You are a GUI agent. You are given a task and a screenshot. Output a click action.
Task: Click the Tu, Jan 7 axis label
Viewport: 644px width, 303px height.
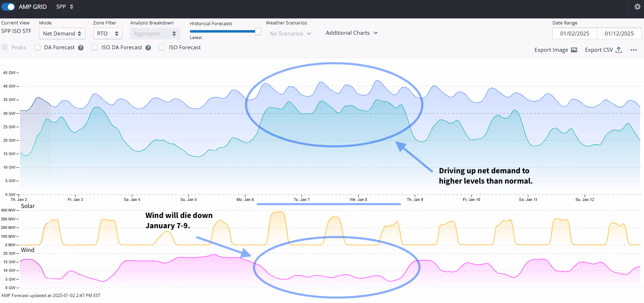[x=302, y=200]
